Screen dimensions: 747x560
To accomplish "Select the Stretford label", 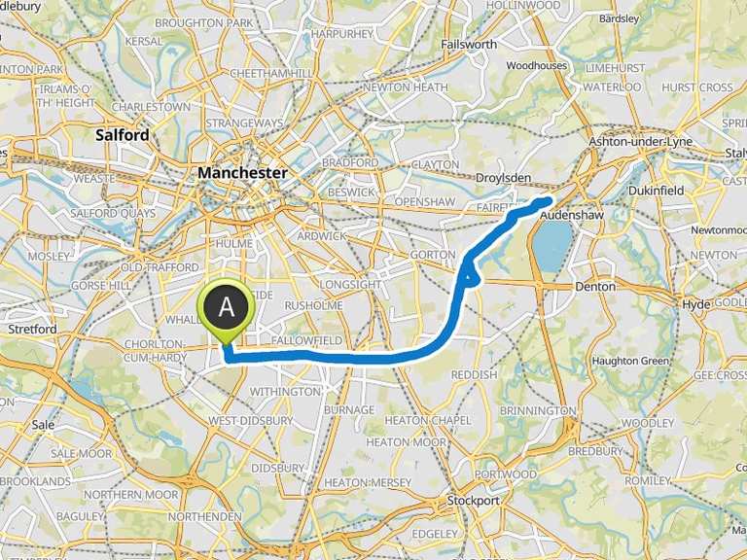I will click(32, 329).
